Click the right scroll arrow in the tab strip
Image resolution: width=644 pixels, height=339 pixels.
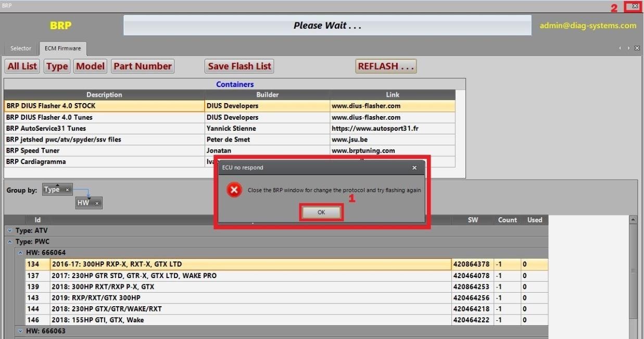(628, 47)
